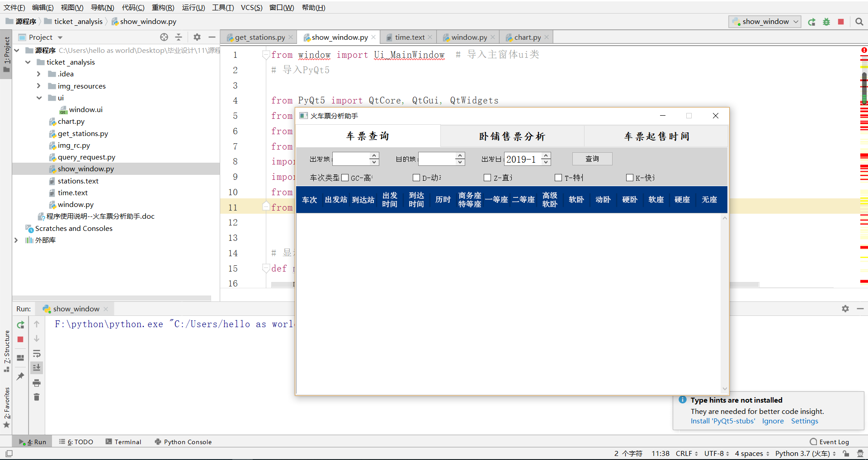
Task: Click the 查询 button
Action: tap(592, 159)
